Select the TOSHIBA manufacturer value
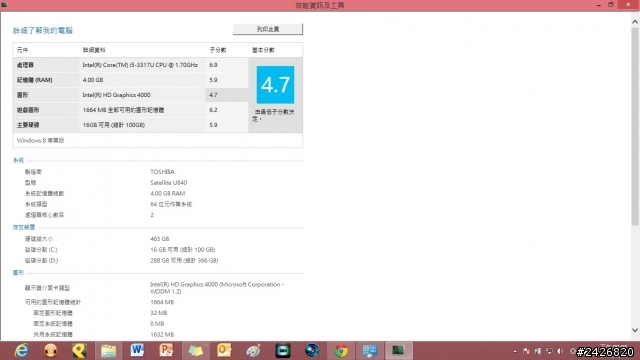640x360 pixels. tap(162, 172)
